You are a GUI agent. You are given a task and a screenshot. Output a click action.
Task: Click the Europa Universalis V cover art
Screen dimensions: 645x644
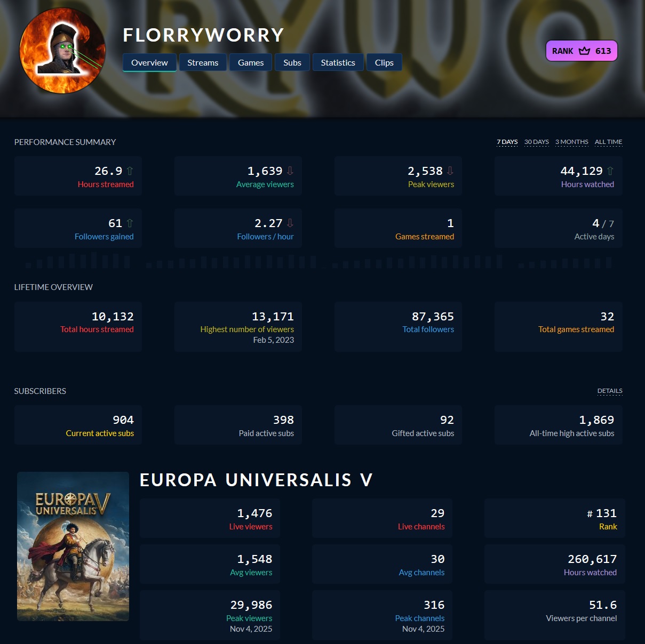[73, 546]
